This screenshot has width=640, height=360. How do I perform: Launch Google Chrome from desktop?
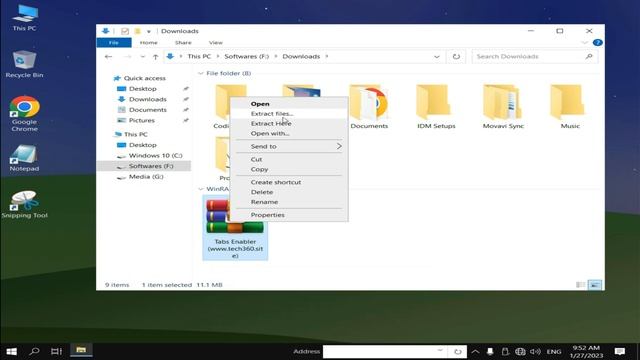tap(24, 114)
